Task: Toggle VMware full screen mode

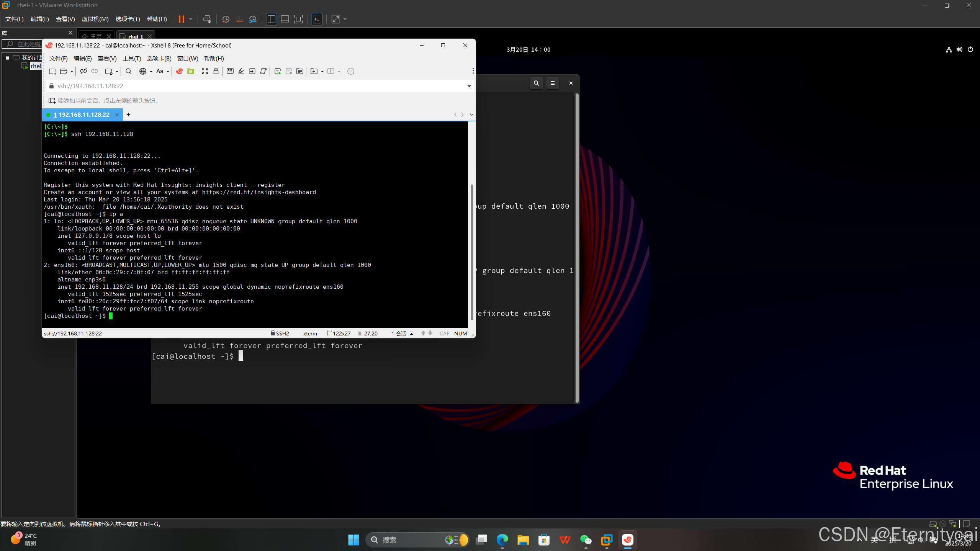Action: 298,19
